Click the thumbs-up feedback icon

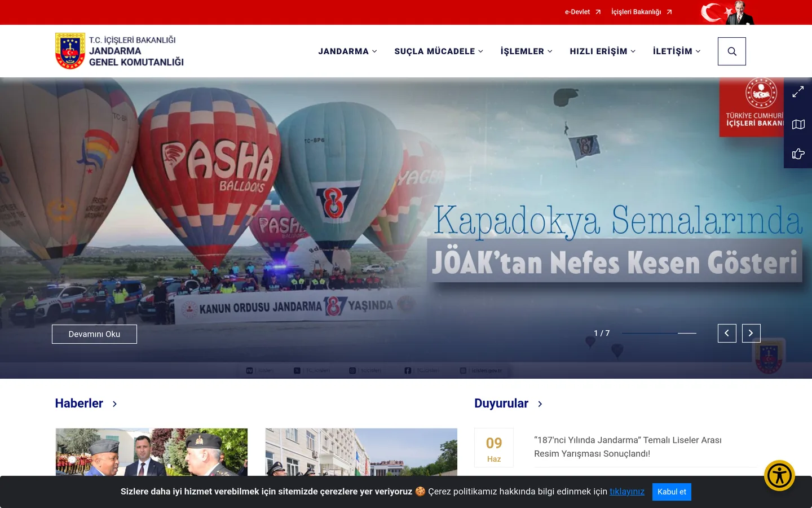(x=798, y=154)
